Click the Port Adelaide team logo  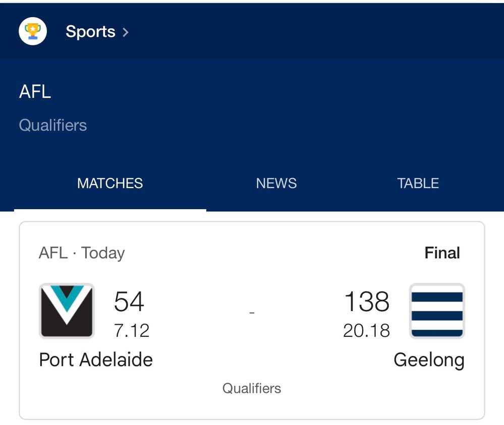[x=67, y=311]
